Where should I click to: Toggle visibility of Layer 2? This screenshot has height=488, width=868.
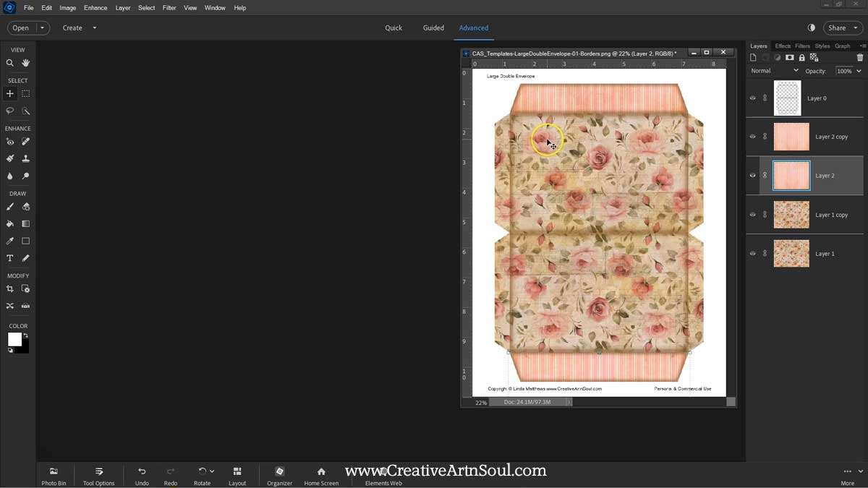753,176
